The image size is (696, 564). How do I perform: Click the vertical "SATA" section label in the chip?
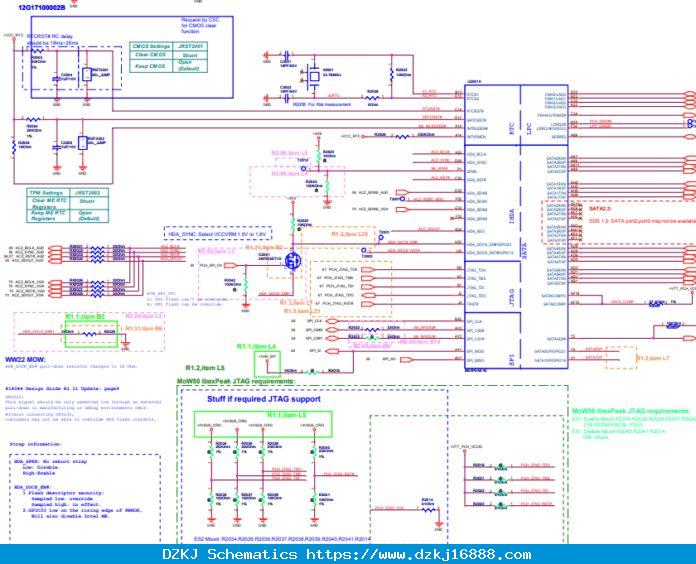click(x=524, y=251)
